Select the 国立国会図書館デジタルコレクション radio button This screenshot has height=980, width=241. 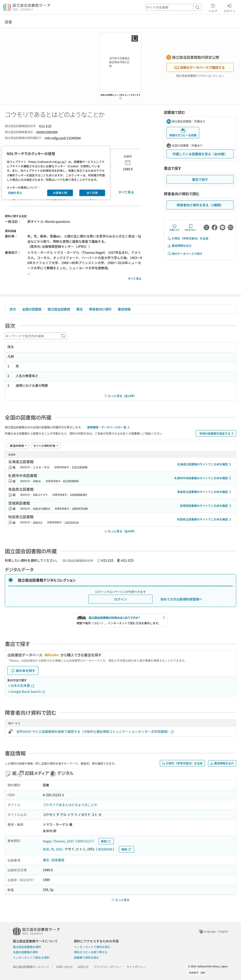pos(11,580)
